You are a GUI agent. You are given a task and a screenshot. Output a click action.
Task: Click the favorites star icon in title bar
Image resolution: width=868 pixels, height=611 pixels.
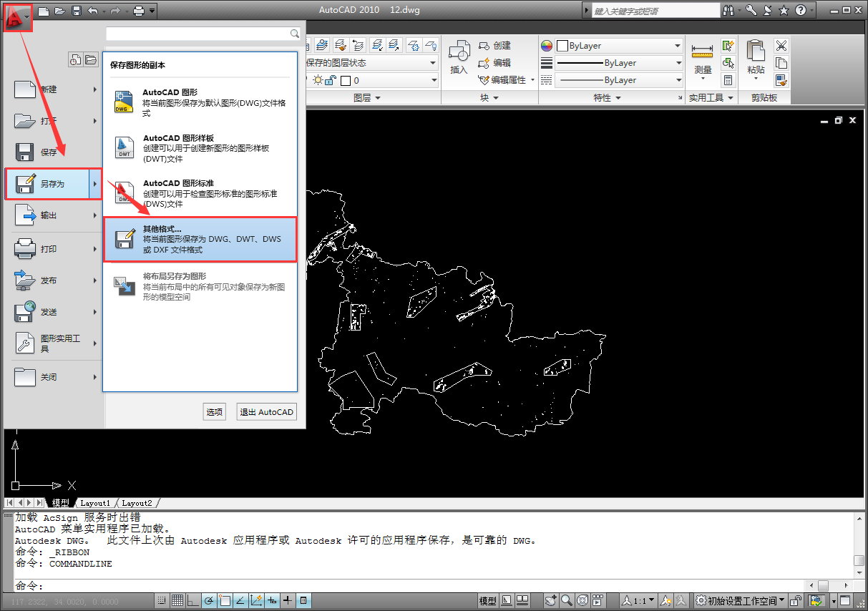(x=784, y=10)
